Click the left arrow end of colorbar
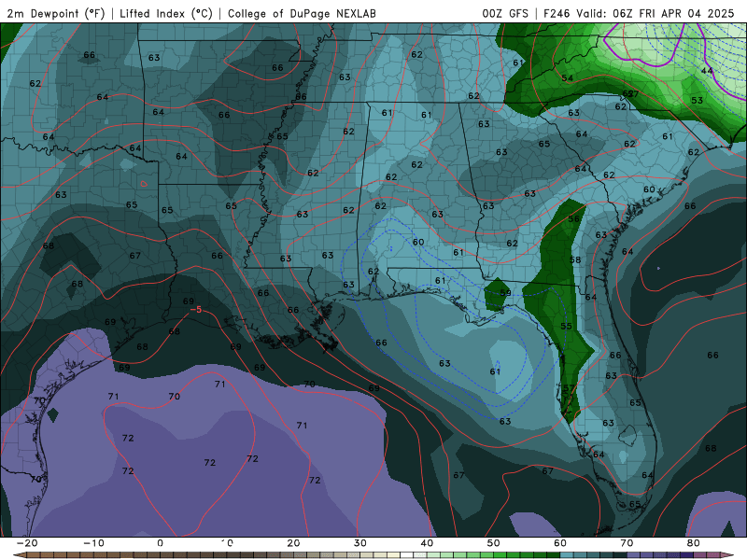 coord(19,555)
